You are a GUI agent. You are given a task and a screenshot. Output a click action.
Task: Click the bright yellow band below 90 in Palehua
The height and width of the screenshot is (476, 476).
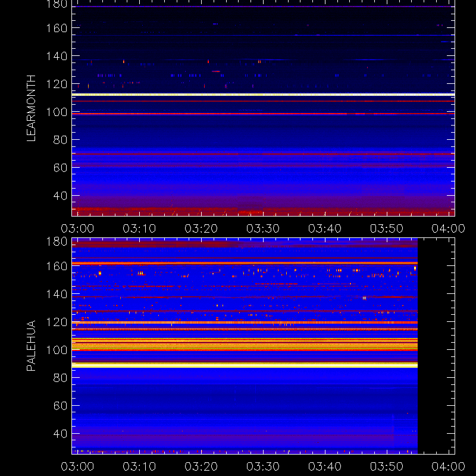click(245, 365)
